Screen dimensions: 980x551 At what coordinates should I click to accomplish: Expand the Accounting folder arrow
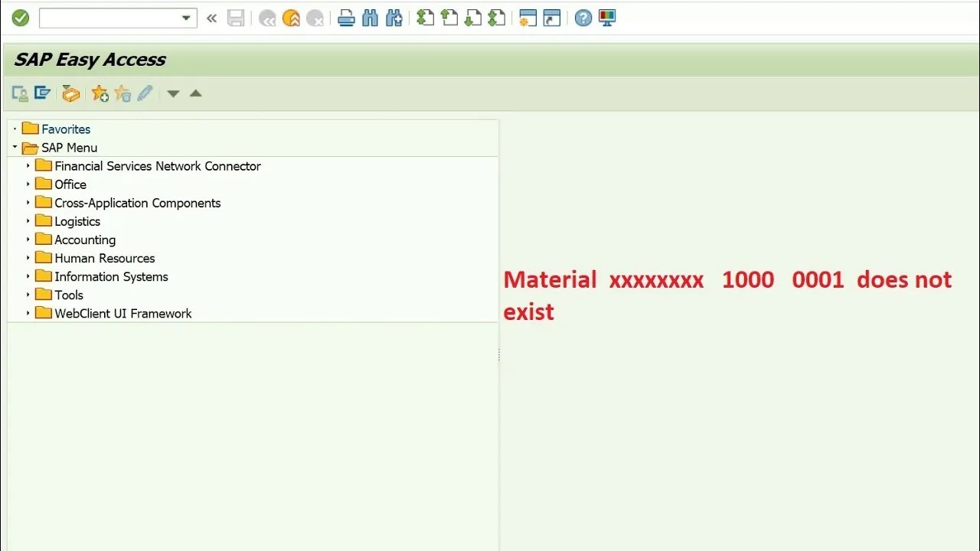click(28, 239)
